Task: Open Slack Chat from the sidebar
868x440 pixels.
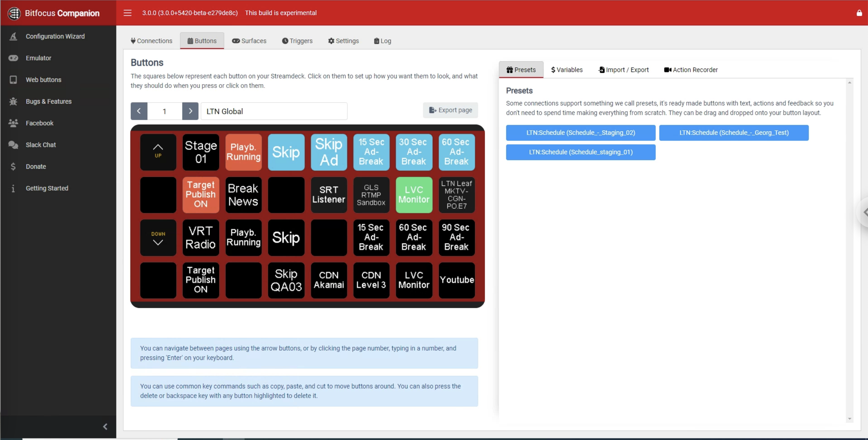Action: click(x=41, y=145)
